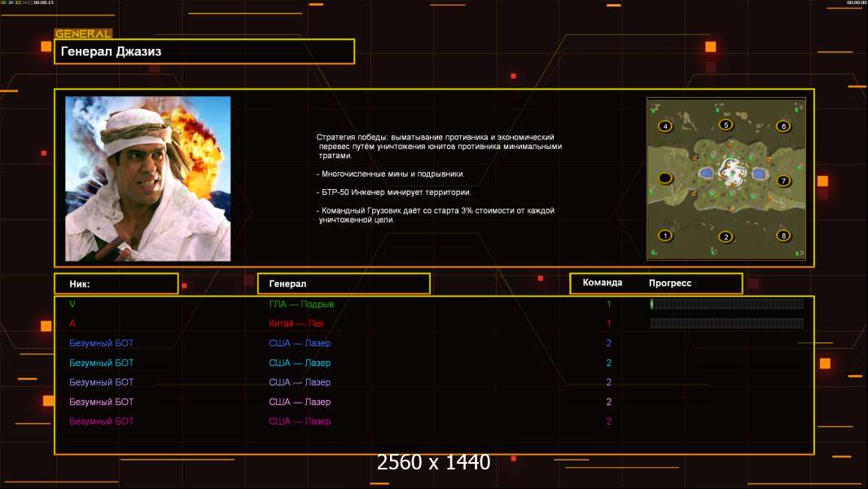Image resolution: width=868 pixels, height=489 pixels.
Task: Click the 00:00:00 timer in top right
Action: pyautogui.click(x=856, y=2)
